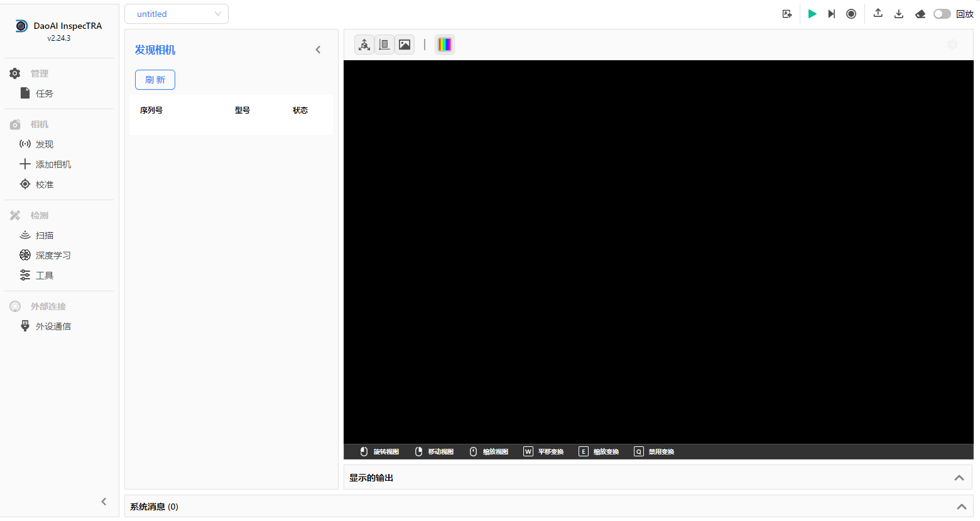980x521 pixels.
Task: Click the 管理 section header
Action: pyautogui.click(x=40, y=73)
